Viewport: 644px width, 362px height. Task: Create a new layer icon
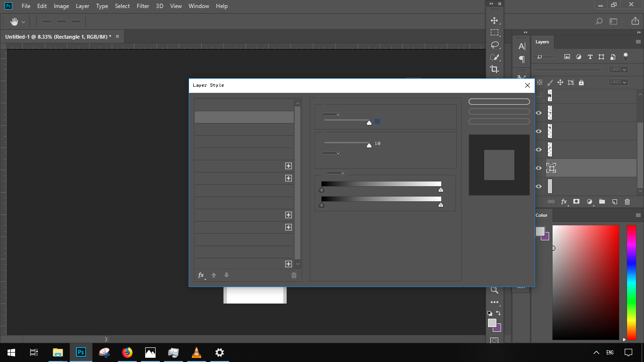coord(614,202)
